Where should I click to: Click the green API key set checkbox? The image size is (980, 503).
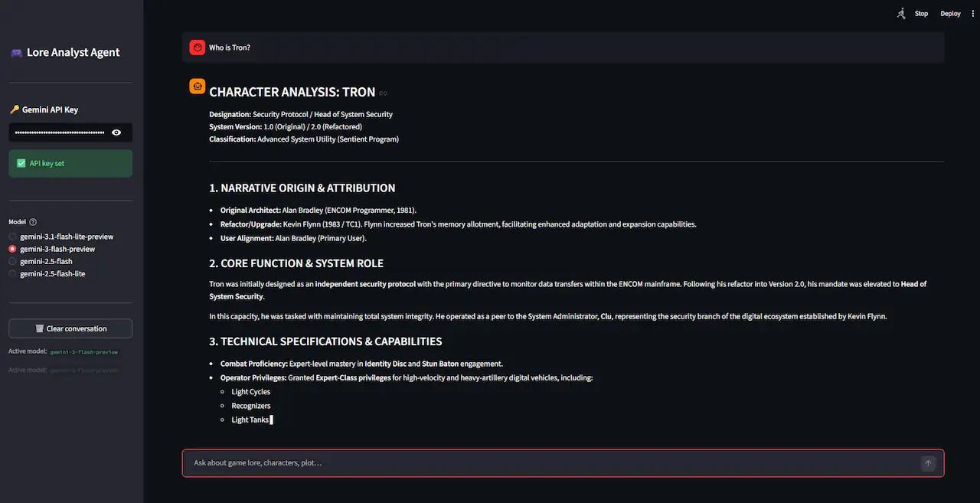(x=21, y=162)
